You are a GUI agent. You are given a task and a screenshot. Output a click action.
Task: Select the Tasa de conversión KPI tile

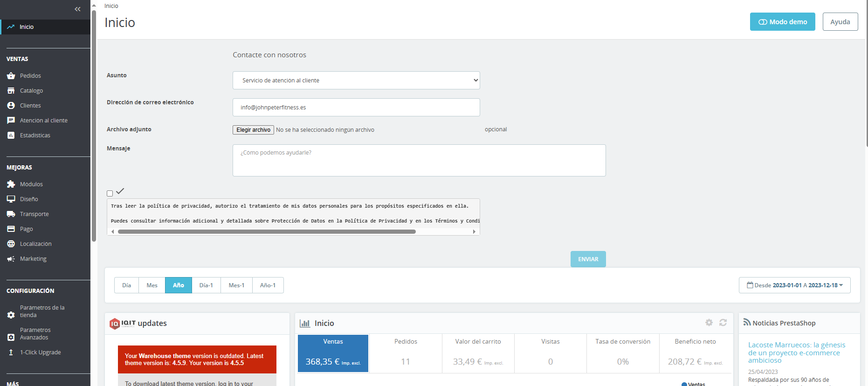pos(623,353)
